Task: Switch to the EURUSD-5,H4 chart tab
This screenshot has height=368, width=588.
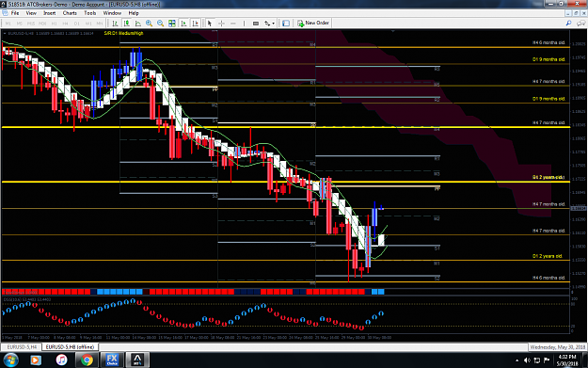Action: (22, 347)
